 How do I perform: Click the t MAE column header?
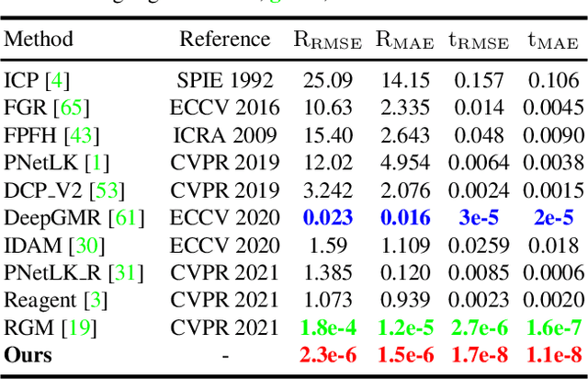pos(553,40)
